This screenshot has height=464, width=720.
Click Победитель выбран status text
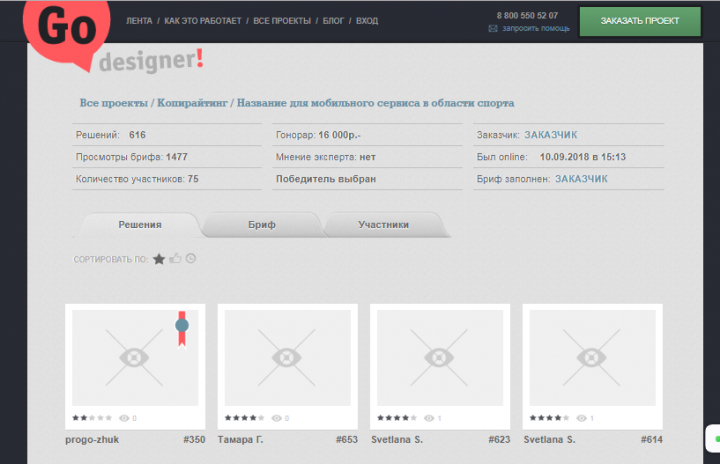tap(326, 179)
